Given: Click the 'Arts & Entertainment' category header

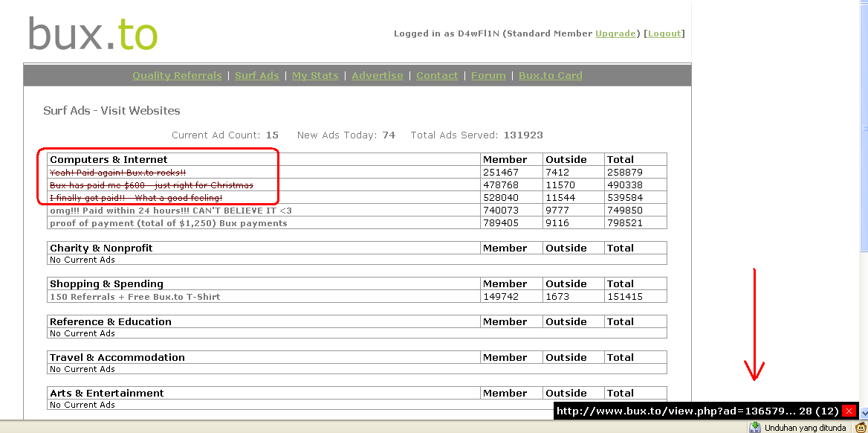Looking at the screenshot, I should pyautogui.click(x=107, y=393).
